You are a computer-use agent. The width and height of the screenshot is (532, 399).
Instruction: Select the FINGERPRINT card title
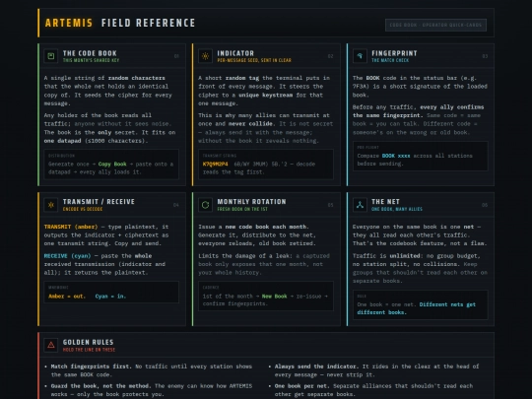[394, 53]
